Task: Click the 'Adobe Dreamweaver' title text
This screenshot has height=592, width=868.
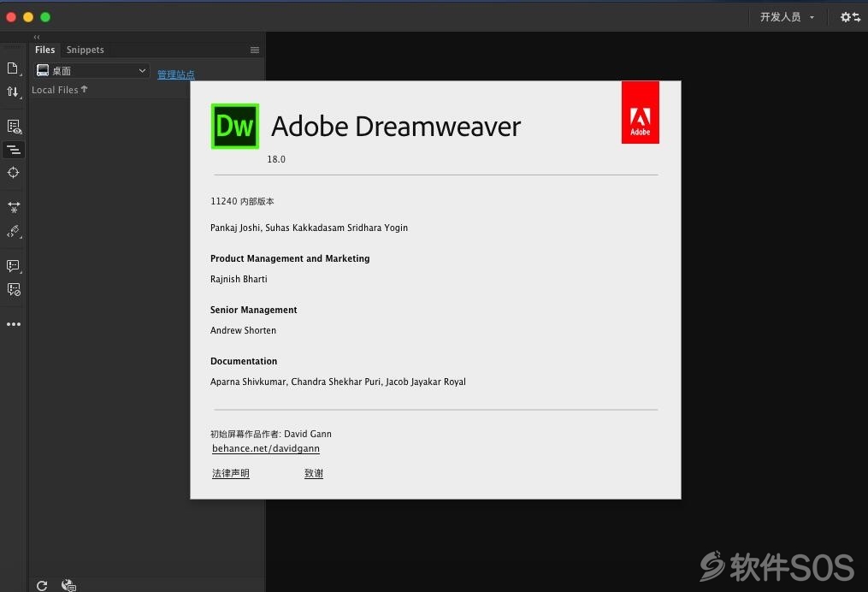Action: pyautogui.click(x=396, y=127)
